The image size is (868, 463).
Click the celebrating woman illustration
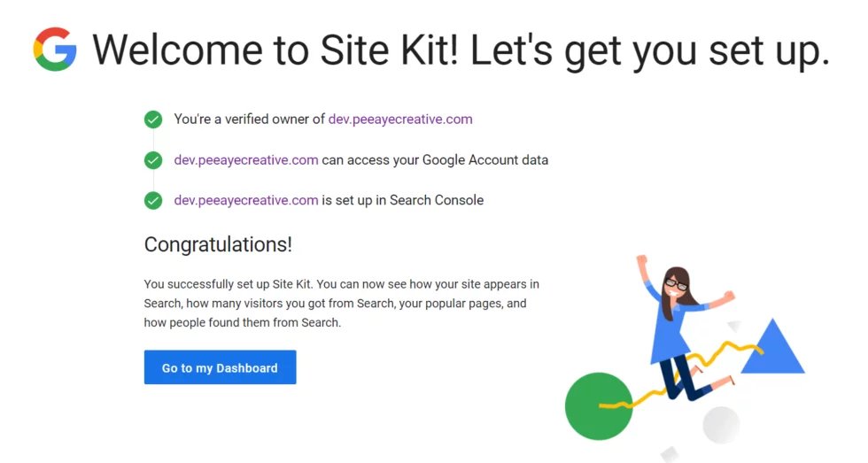pos(684,327)
